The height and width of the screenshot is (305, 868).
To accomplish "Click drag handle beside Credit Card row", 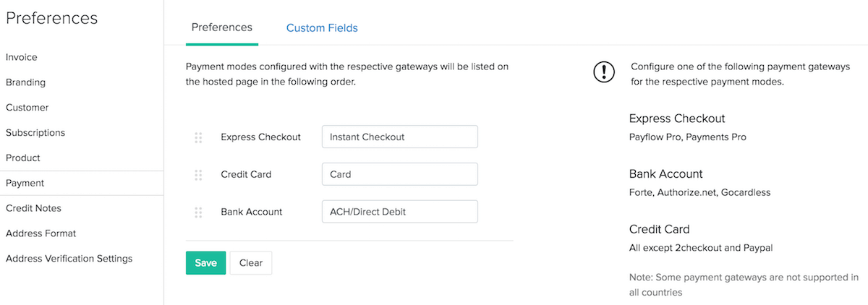I will pyautogui.click(x=198, y=175).
